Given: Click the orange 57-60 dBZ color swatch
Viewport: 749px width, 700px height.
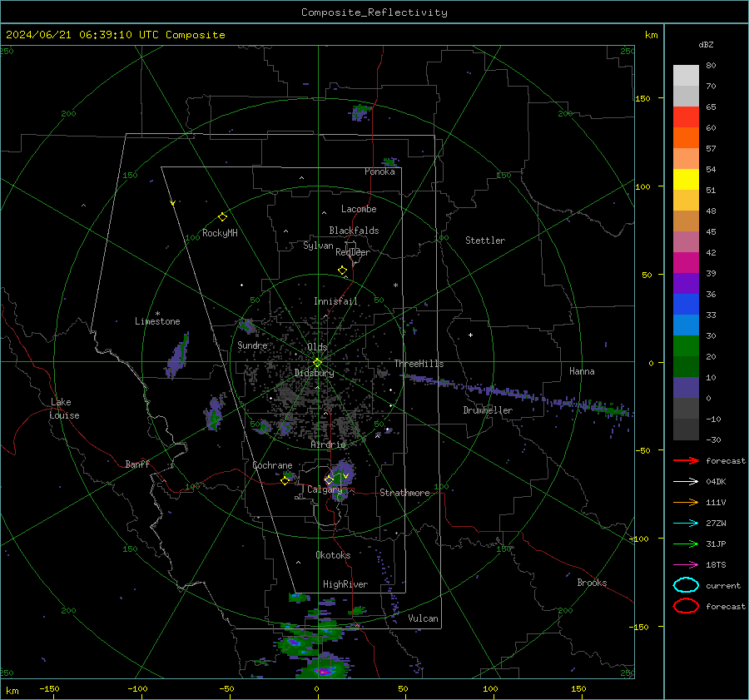Looking at the screenshot, I should pyautogui.click(x=686, y=138).
